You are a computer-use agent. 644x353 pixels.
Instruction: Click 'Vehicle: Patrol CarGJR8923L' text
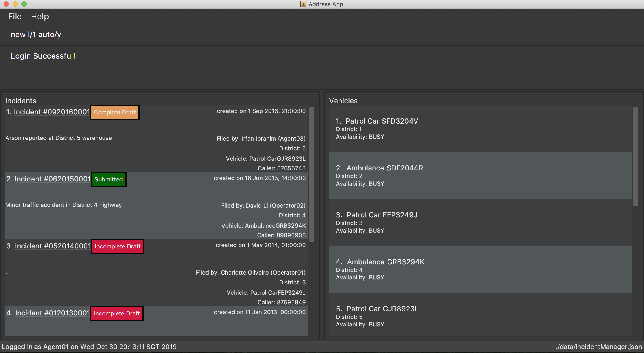click(x=266, y=159)
